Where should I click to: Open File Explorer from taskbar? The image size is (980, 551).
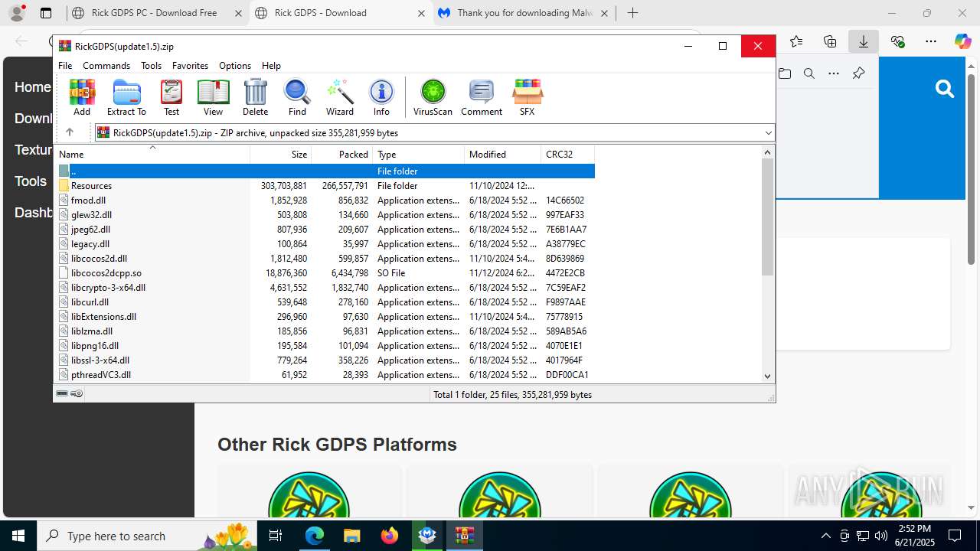click(x=351, y=536)
